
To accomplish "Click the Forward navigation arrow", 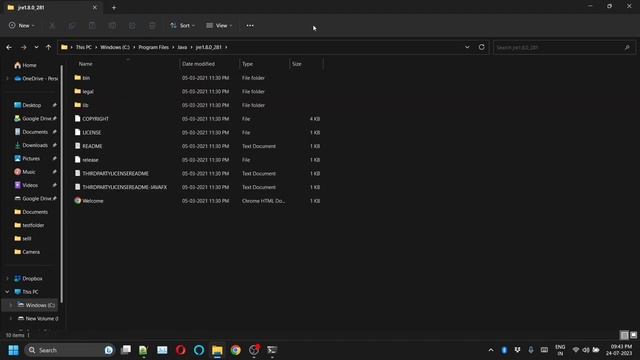I will 23,47.
